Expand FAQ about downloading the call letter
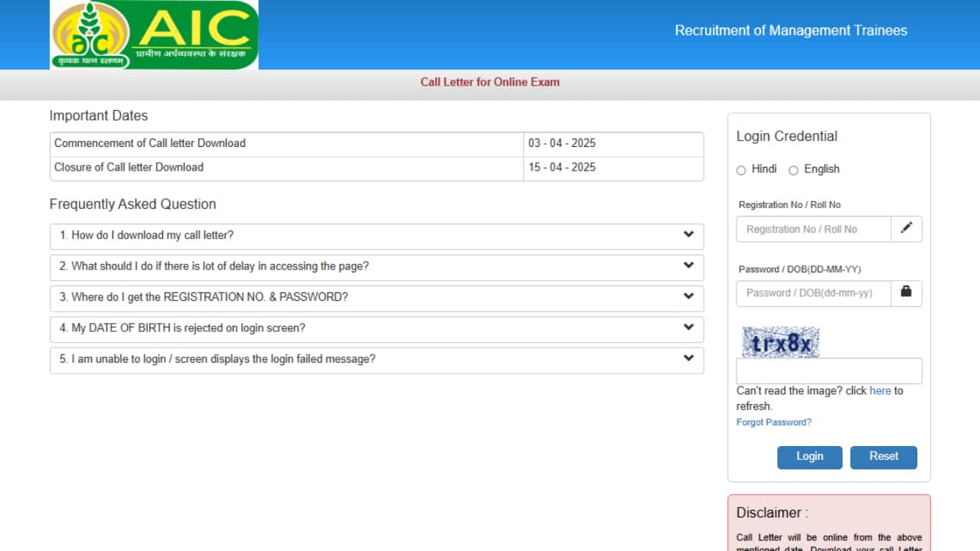Viewport: 980px width, 551px height. click(377, 236)
